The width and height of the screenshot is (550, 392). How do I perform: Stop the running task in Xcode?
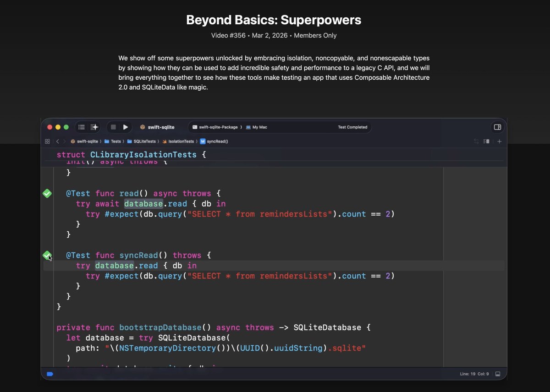(113, 127)
